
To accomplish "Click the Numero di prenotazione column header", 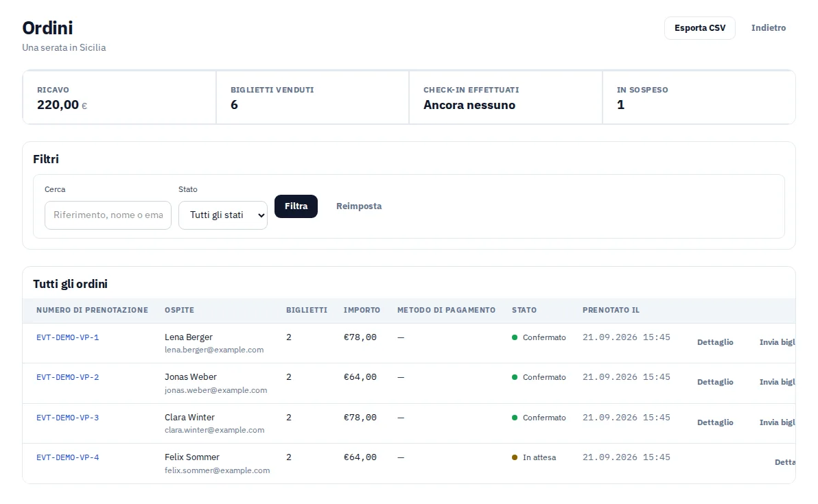I will [93, 310].
